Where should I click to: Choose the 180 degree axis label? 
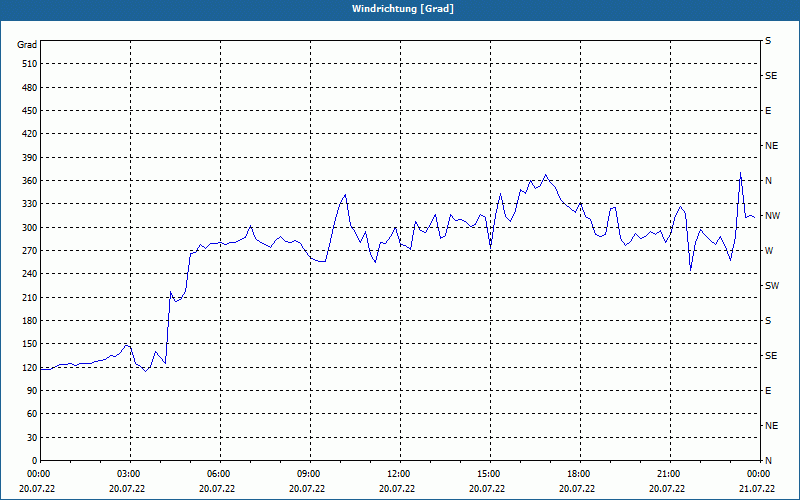click(x=30, y=320)
